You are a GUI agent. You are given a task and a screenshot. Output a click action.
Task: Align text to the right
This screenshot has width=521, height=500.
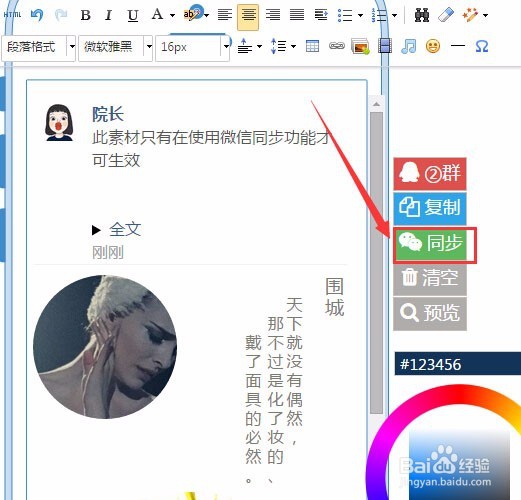point(273,15)
